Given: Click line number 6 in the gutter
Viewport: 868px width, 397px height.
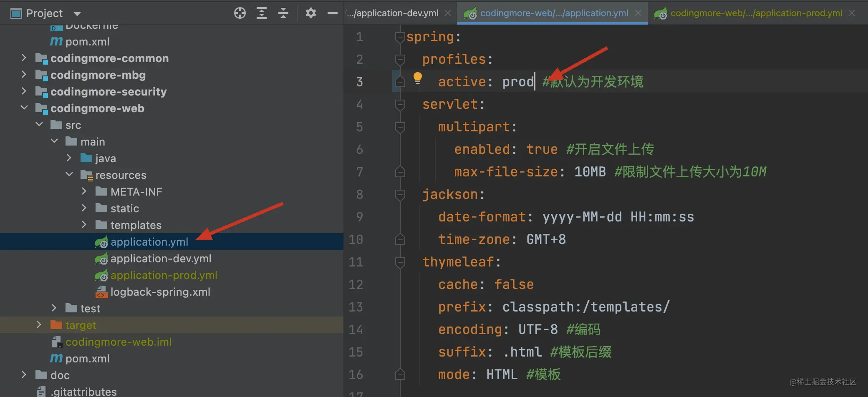Looking at the screenshot, I should (359, 149).
